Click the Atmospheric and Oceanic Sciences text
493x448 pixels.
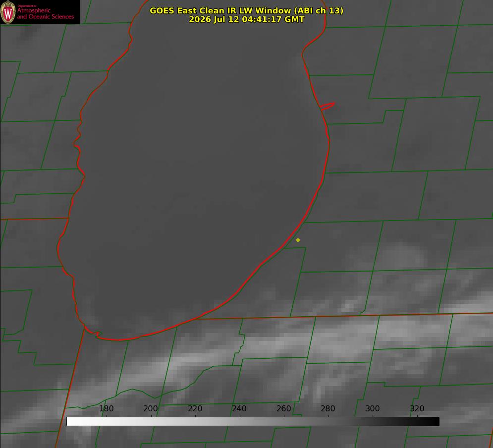45,13
